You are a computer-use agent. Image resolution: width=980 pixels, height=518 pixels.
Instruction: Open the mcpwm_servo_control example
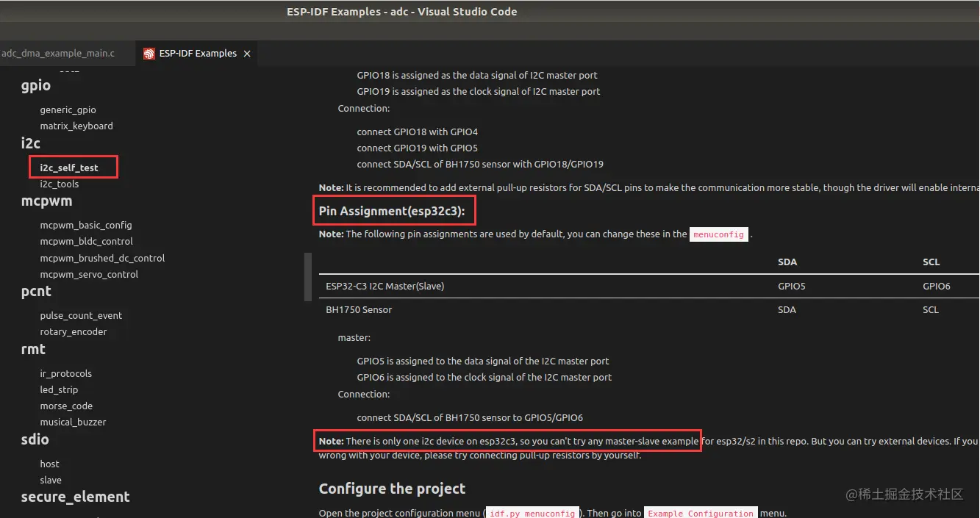[x=89, y=274]
